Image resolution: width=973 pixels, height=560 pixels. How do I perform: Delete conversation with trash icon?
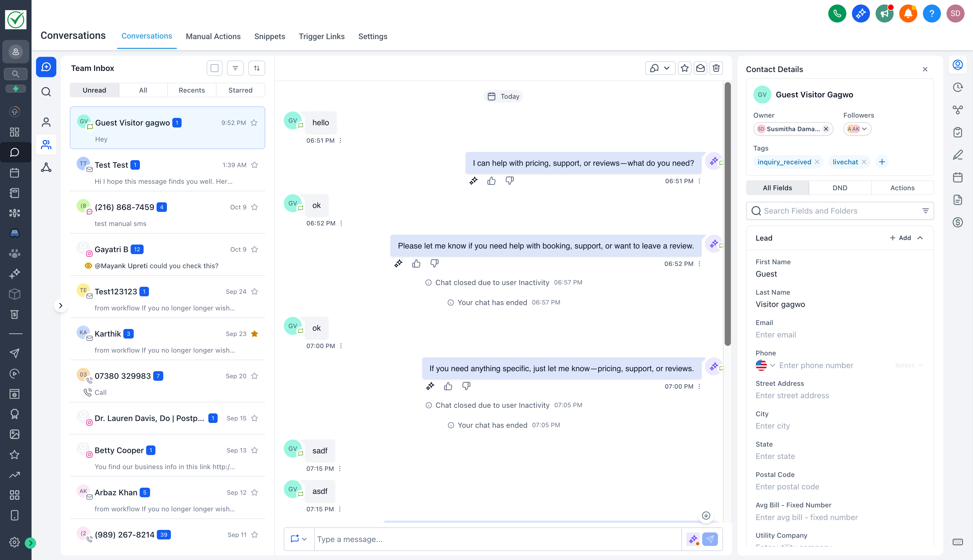(716, 68)
